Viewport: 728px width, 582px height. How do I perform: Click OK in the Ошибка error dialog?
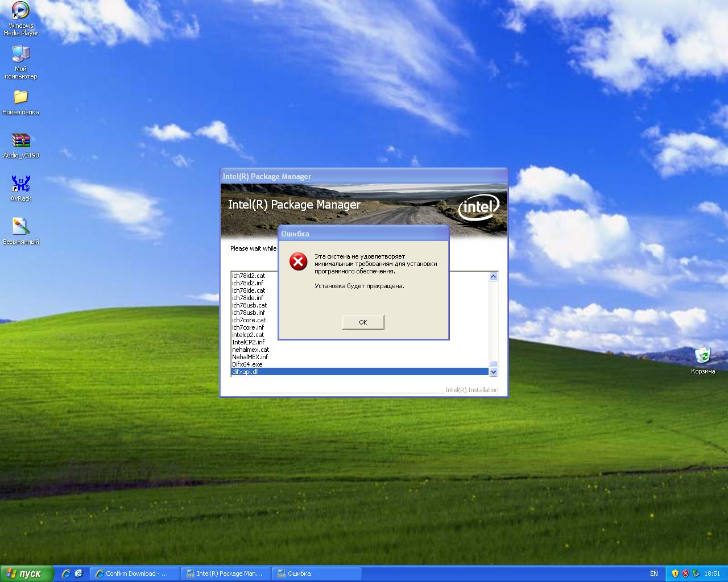(x=363, y=322)
